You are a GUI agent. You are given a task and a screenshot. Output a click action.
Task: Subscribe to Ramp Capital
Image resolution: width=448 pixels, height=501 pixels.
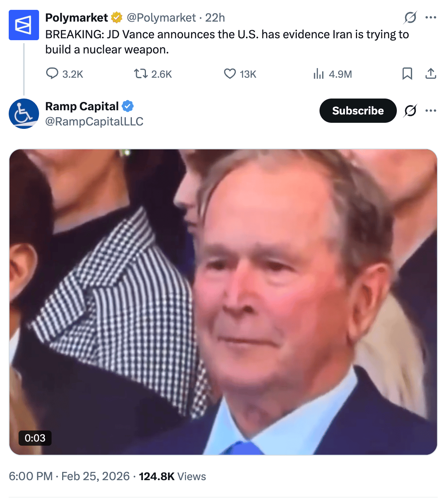358,111
